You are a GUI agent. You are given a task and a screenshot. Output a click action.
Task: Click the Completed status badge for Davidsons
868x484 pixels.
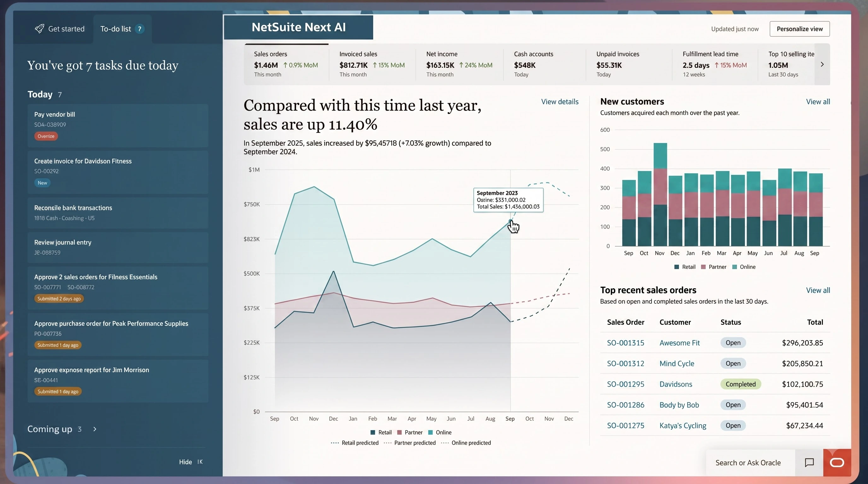point(740,384)
